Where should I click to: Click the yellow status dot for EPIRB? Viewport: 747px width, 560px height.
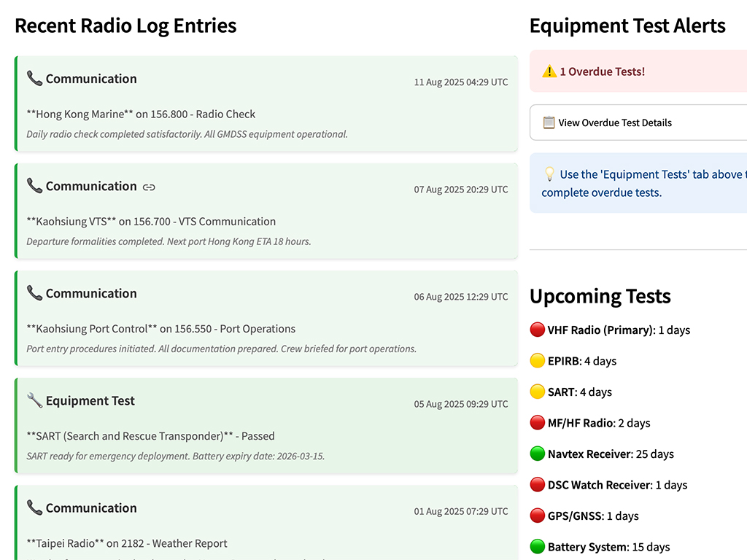coord(538,360)
